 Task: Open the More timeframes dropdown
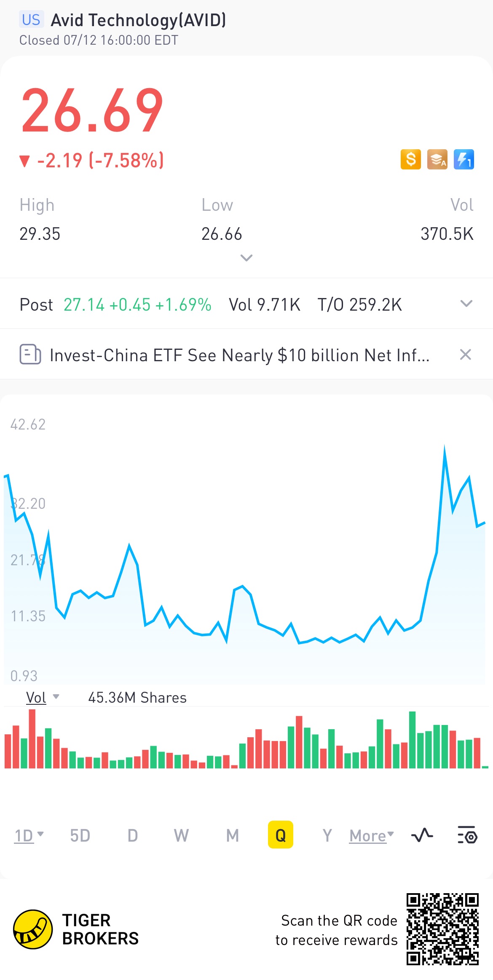tap(371, 835)
